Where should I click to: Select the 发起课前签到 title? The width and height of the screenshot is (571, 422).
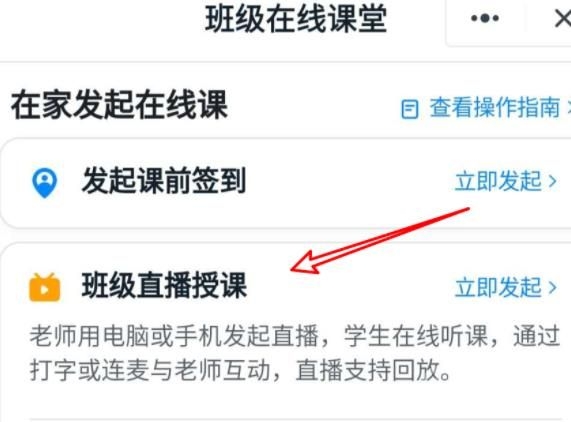pyautogui.click(x=164, y=181)
